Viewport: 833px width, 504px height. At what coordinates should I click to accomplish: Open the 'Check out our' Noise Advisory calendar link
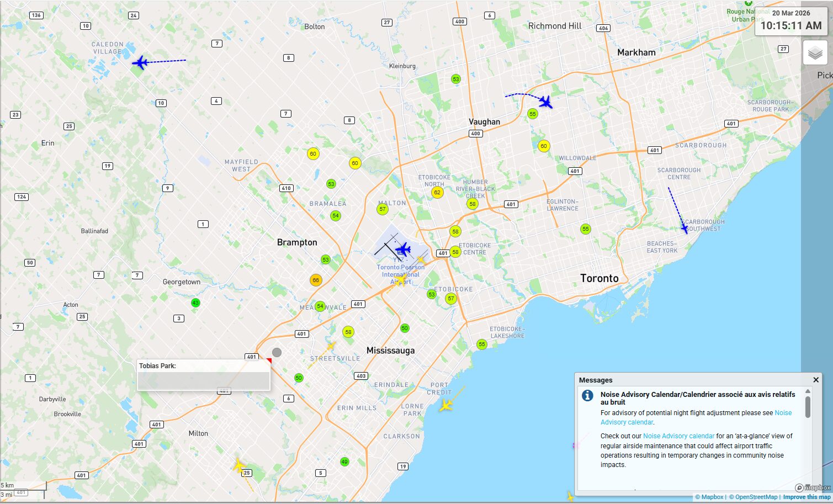(x=678, y=436)
